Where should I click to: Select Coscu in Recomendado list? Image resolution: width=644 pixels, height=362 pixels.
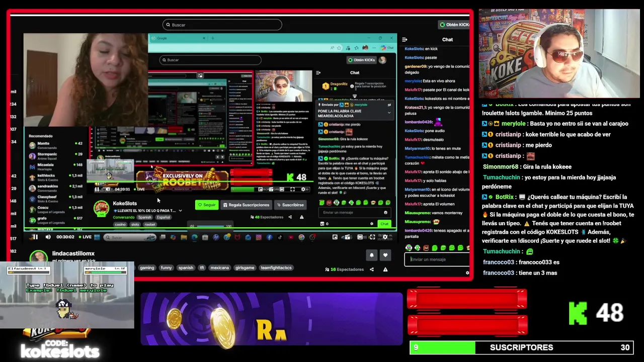point(55,209)
